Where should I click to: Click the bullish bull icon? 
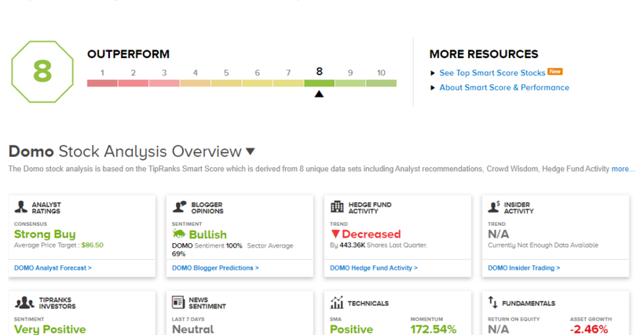[179, 234]
